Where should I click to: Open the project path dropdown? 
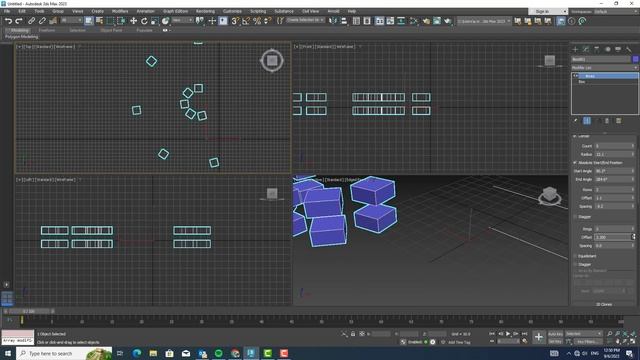483,21
